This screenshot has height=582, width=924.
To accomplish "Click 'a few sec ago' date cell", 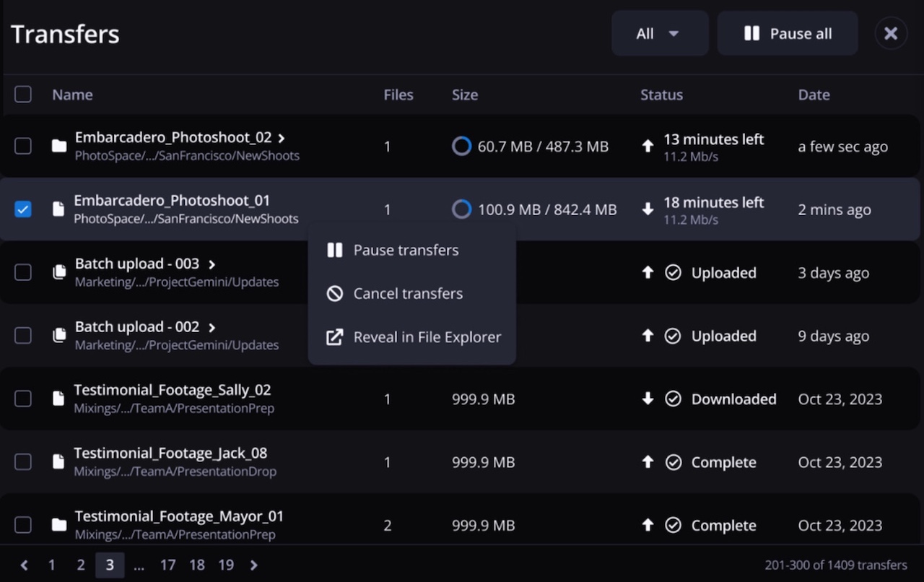I will (842, 147).
